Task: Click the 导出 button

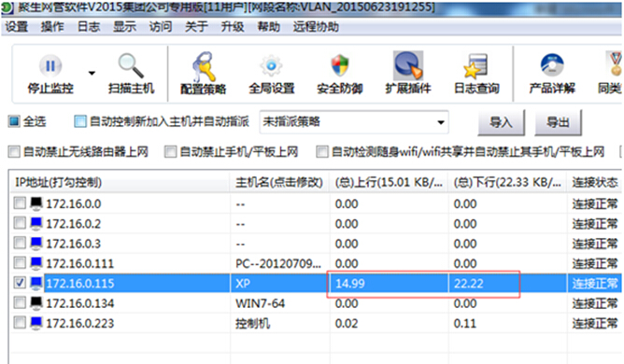Action: [558, 122]
